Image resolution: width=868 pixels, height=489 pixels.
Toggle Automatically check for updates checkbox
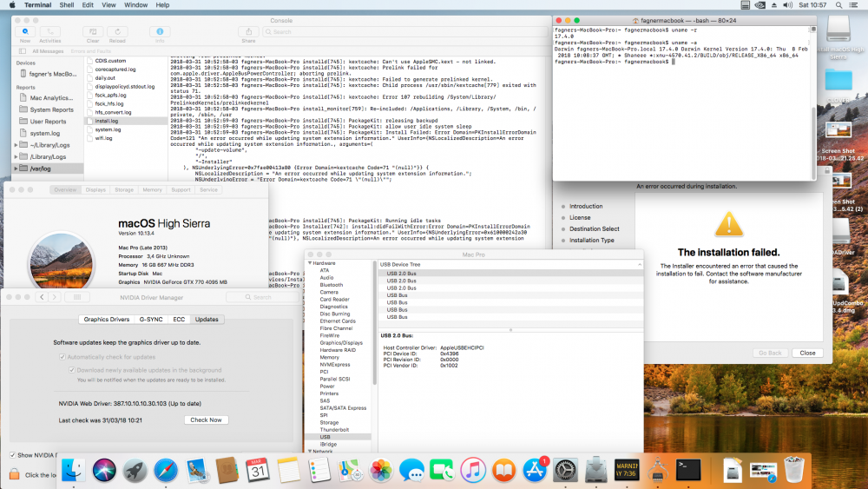coord(62,357)
